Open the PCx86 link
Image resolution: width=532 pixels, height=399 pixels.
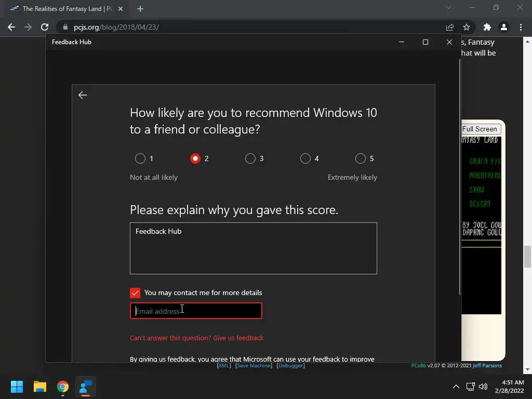coord(418,365)
